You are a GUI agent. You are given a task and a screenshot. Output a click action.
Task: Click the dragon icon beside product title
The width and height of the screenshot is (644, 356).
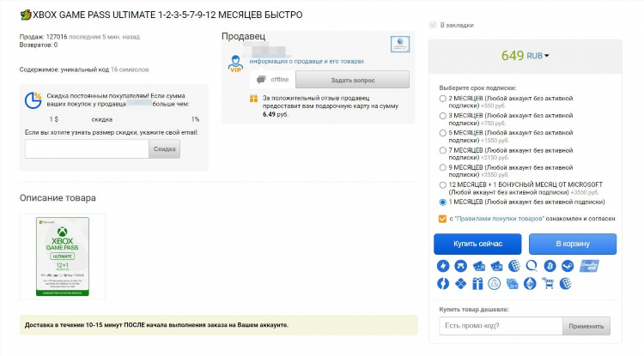[x=26, y=15]
